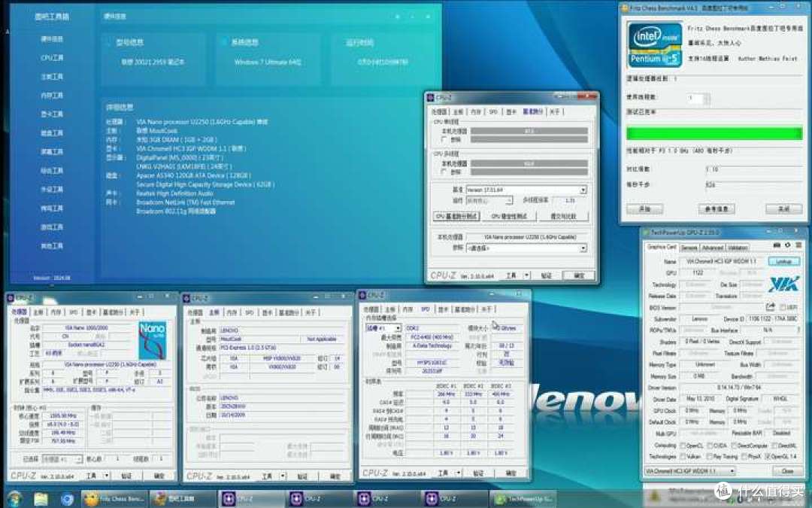Viewport: 812px width, 508px height.
Task: Toggle reference checkbox under CPU single thread
Action: point(444,139)
